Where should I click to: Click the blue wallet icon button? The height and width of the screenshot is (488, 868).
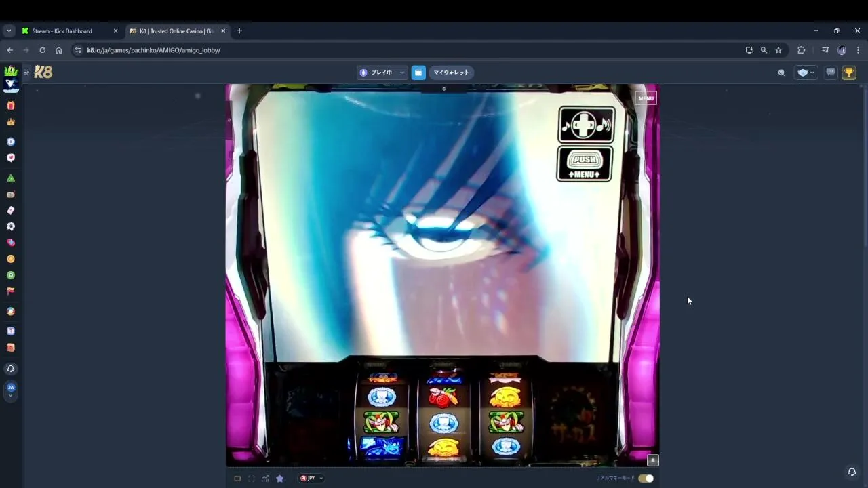(418, 73)
